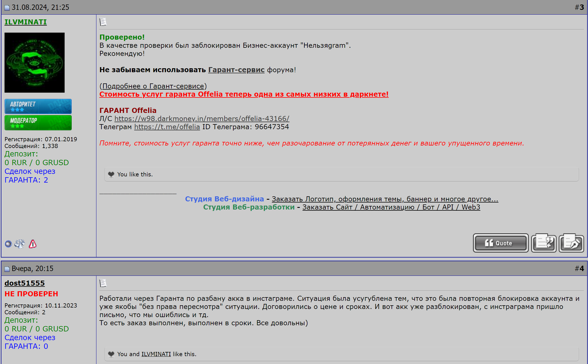Viewport: 588px width, 364px height.
Task: Click the Quote button on post #3
Action: pyautogui.click(x=501, y=243)
